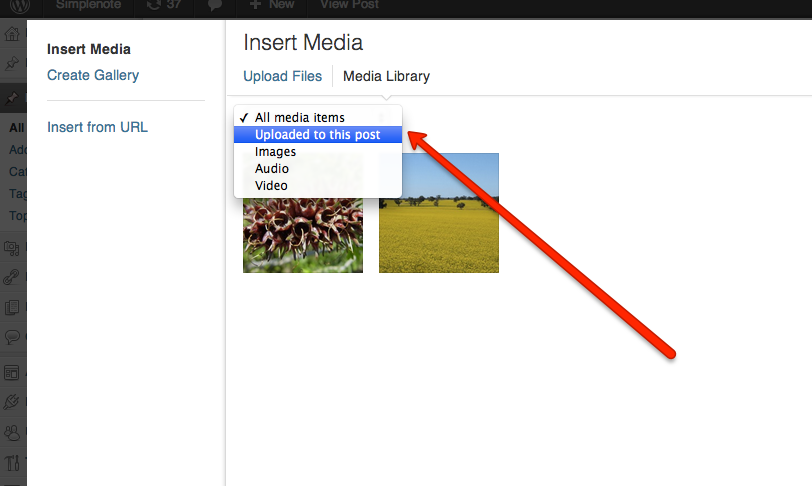Open the Plugins plug icon in sidebar
The width and height of the screenshot is (812, 486).
tap(12, 402)
